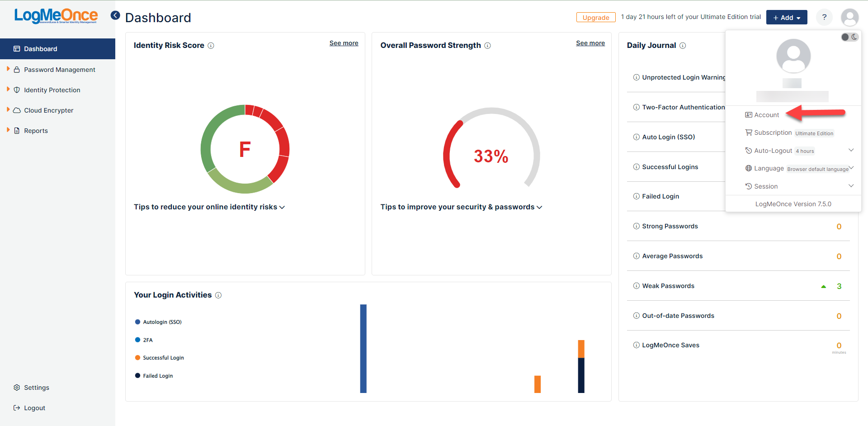Click info icon beside Successful Logins
This screenshot has width=868, height=426.
pos(637,167)
